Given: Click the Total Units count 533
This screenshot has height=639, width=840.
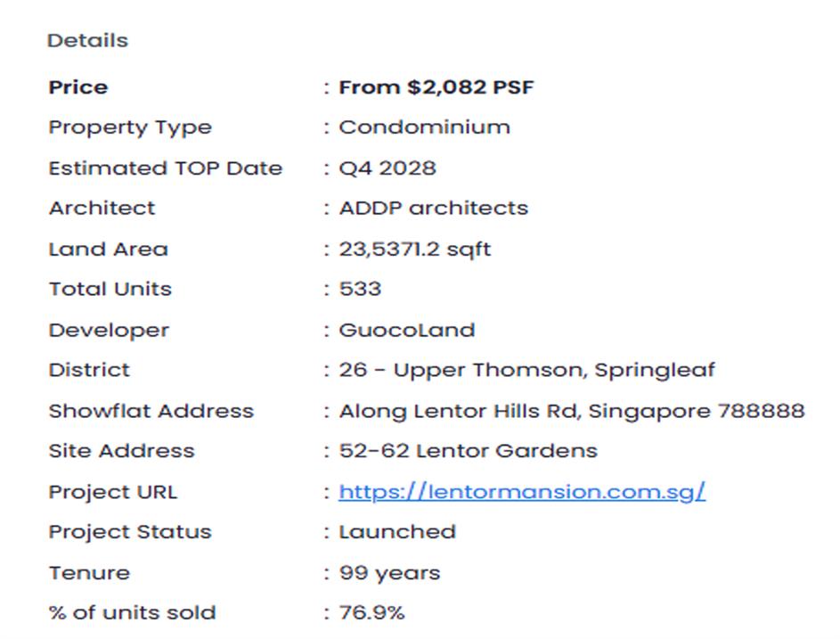Looking at the screenshot, I should tap(360, 289).
